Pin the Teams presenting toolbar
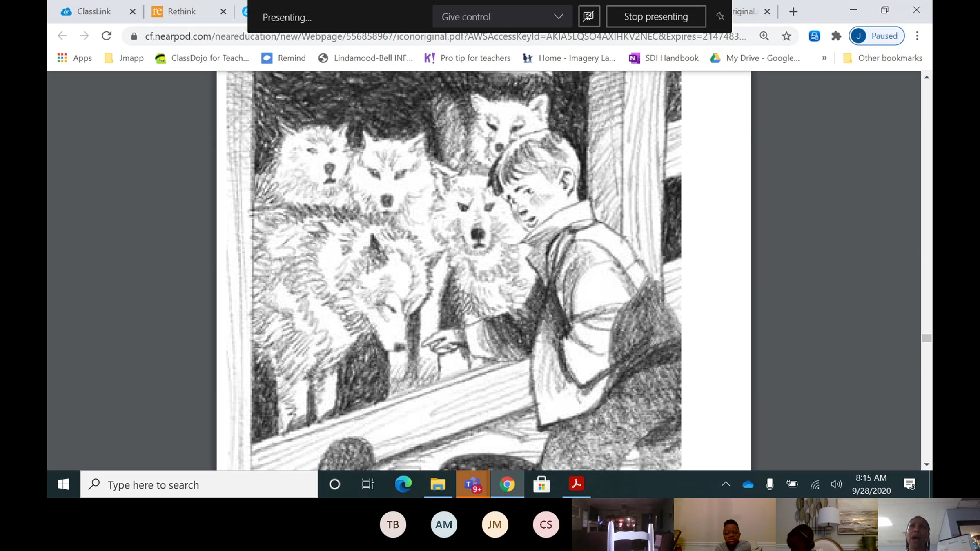980x551 pixels. (x=720, y=16)
